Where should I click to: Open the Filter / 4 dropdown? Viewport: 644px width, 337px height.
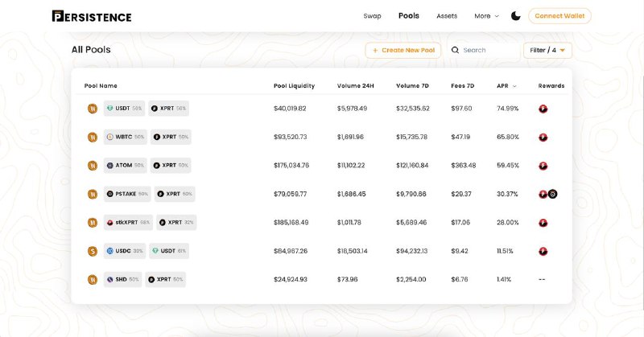tap(547, 50)
